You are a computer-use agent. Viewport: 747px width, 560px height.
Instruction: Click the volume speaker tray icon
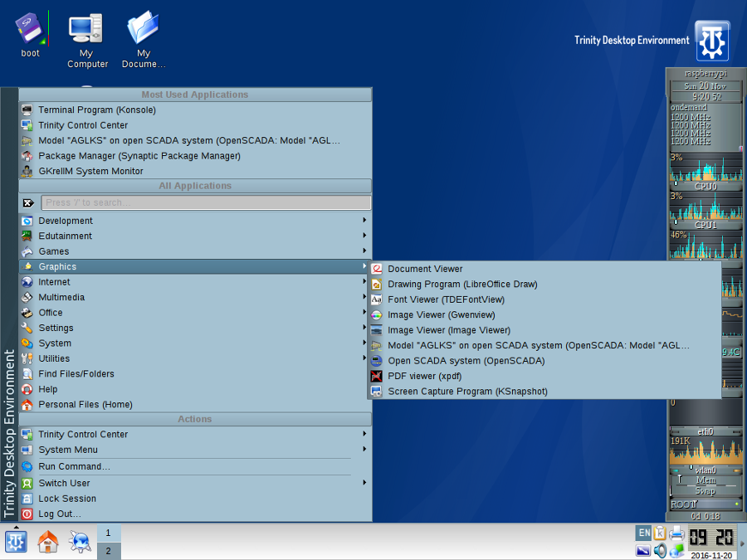pyautogui.click(x=660, y=550)
